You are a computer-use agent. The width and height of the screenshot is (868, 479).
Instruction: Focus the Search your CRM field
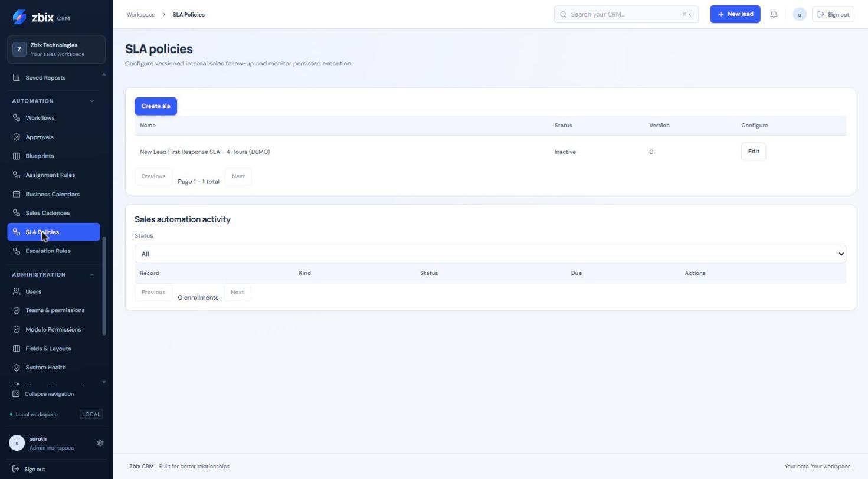coord(626,14)
